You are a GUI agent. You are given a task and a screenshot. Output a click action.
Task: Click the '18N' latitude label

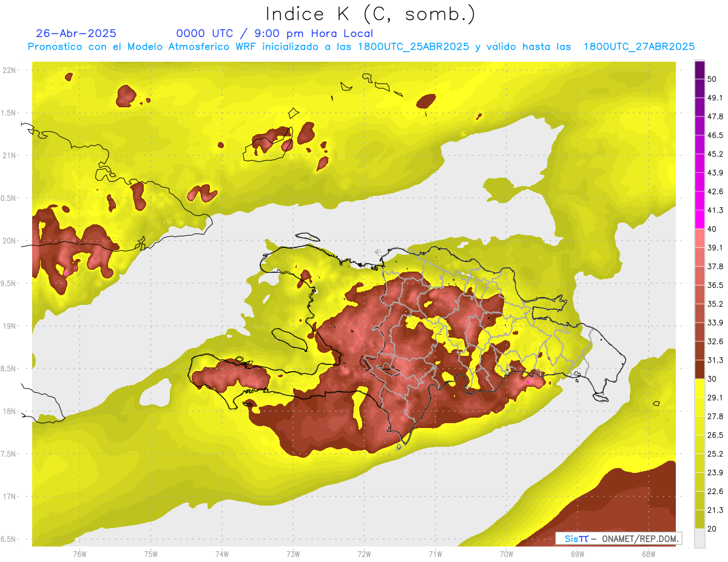[x=9, y=412]
